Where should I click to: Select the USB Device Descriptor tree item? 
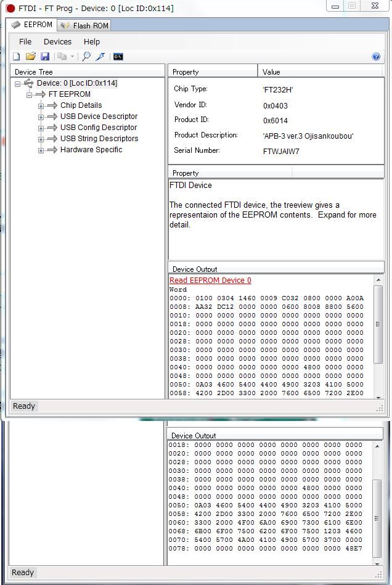click(99, 117)
